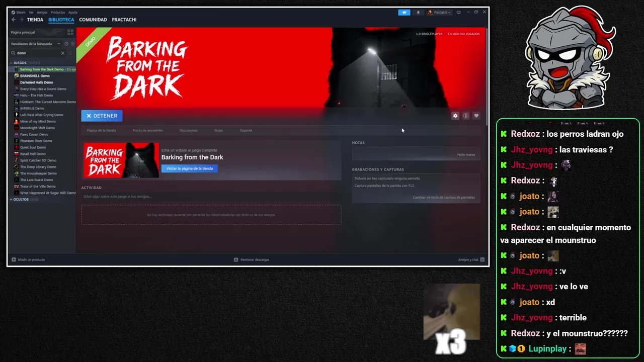Select Hüddam: The Cursed Mansion Demo
Screen dimensions: 644x362
point(48,102)
